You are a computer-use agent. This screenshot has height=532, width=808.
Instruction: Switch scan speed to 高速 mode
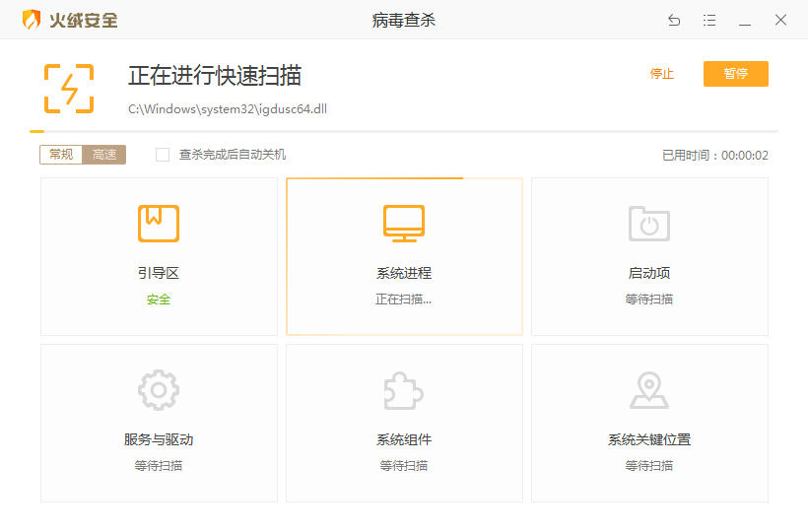tap(104, 155)
